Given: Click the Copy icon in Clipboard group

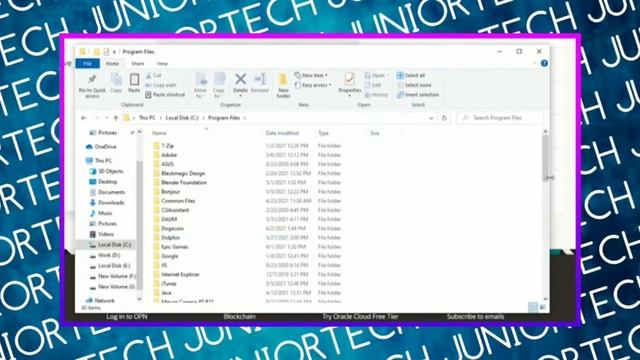Looking at the screenshot, I should [x=116, y=80].
